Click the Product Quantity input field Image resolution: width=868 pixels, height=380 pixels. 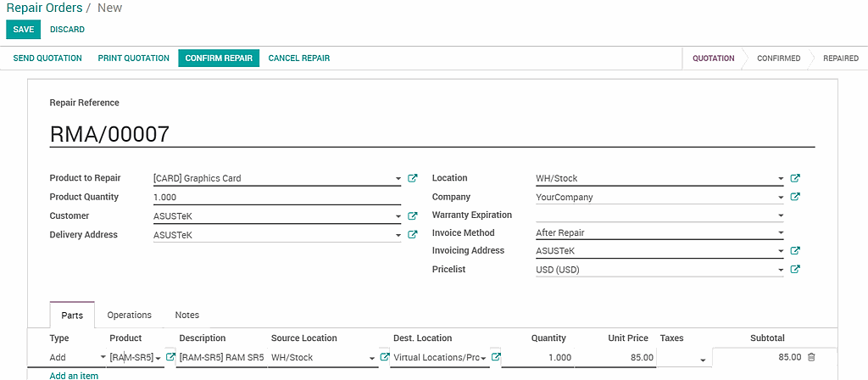276,198
